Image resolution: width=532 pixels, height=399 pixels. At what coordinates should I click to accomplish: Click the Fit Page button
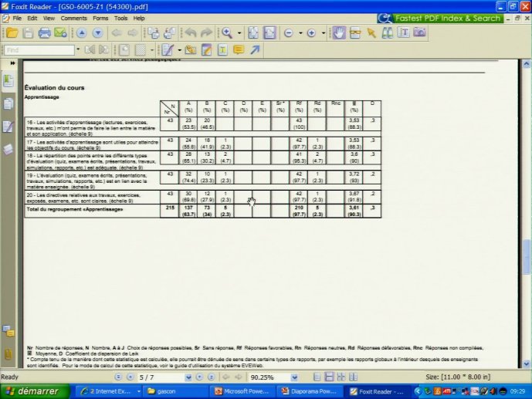pos(253,33)
